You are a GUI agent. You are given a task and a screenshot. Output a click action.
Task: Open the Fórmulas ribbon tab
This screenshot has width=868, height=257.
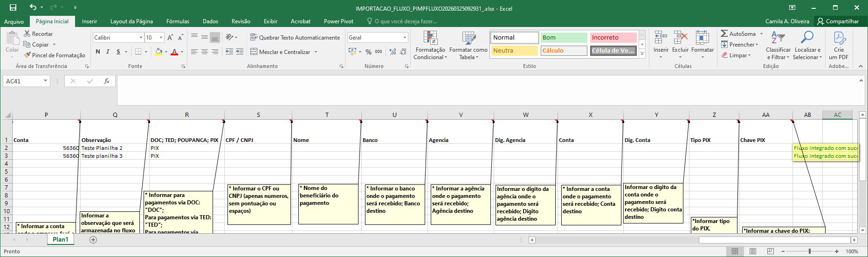[x=178, y=21]
